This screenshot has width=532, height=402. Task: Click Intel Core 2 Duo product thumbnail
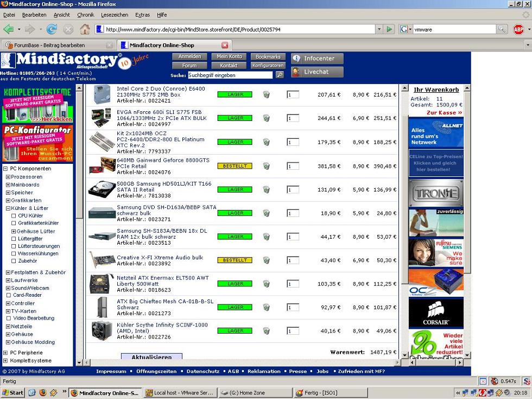pos(102,94)
